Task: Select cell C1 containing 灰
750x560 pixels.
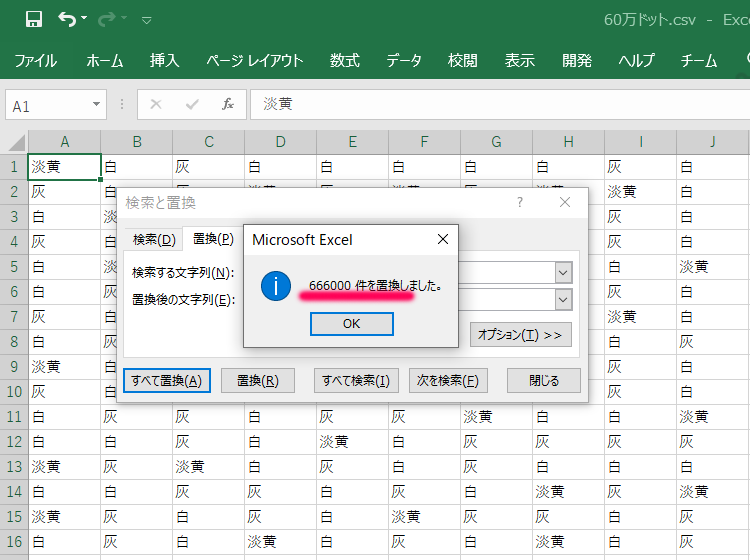Action: (x=209, y=167)
